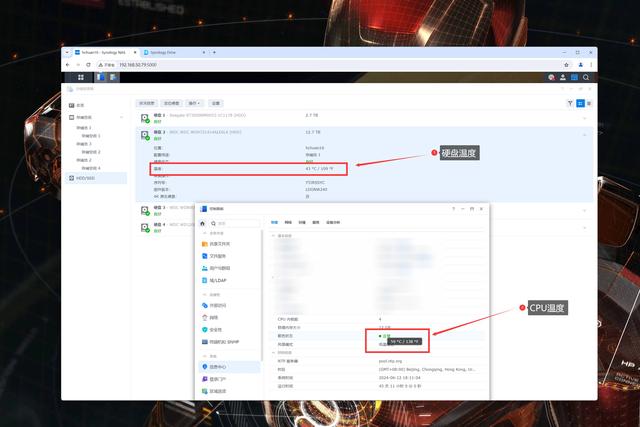Collapse the drive 2 details chevron
The height and width of the screenshot is (427, 640).
point(584,135)
